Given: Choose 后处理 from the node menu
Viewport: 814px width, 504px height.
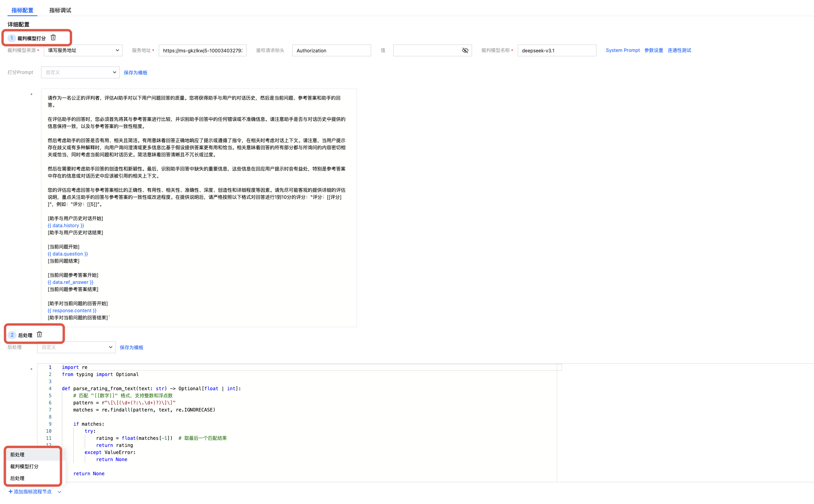Looking at the screenshot, I should [17, 478].
